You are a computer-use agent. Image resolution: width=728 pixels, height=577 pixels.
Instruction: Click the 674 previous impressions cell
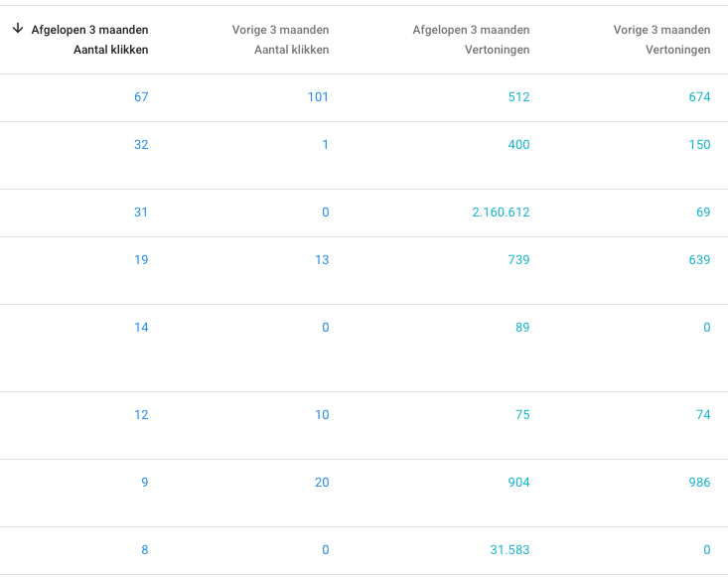coord(699,97)
